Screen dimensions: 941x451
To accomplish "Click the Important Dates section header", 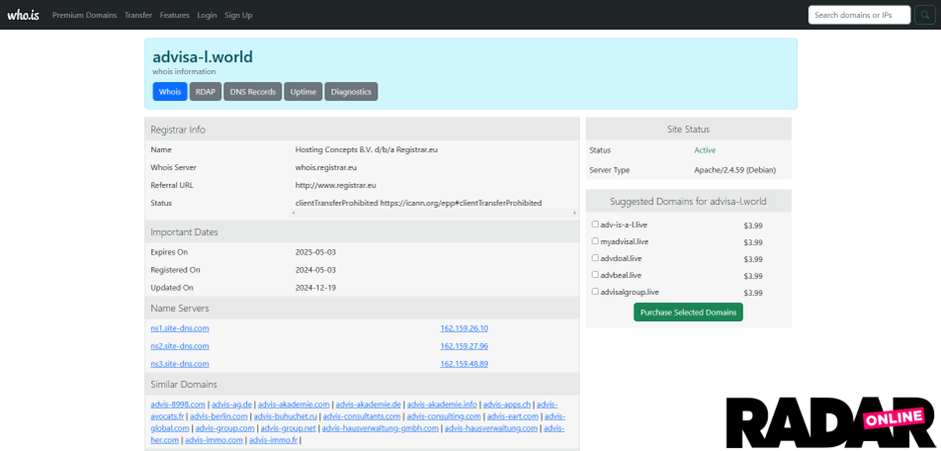I will (362, 231).
